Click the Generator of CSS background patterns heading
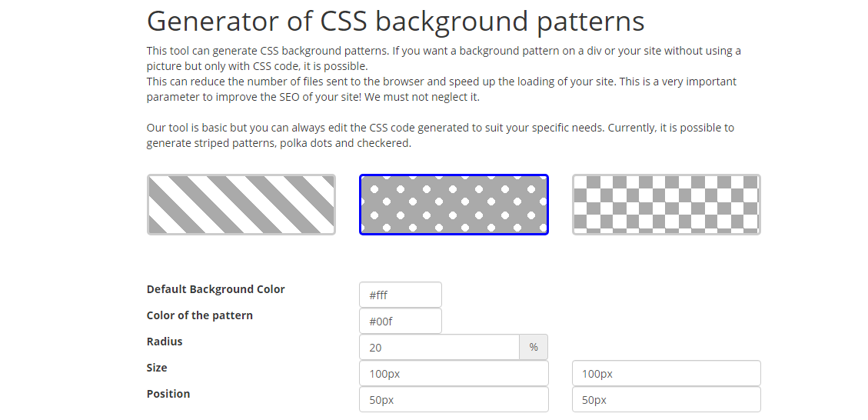Image resolution: width=868 pixels, height=420 pixels. point(396,21)
